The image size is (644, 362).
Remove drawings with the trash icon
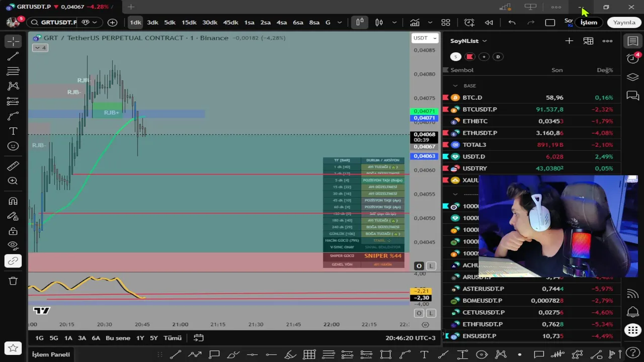pos(13,281)
